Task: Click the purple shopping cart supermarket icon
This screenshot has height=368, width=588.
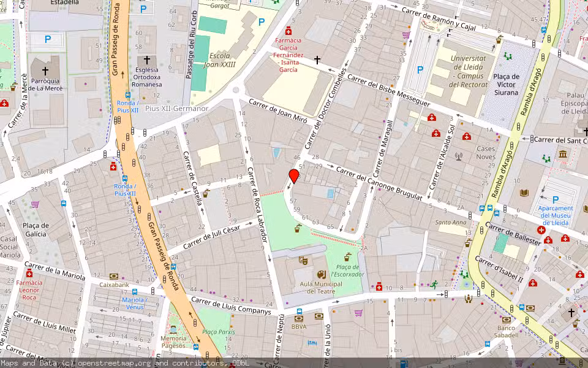Action: (x=358, y=313)
